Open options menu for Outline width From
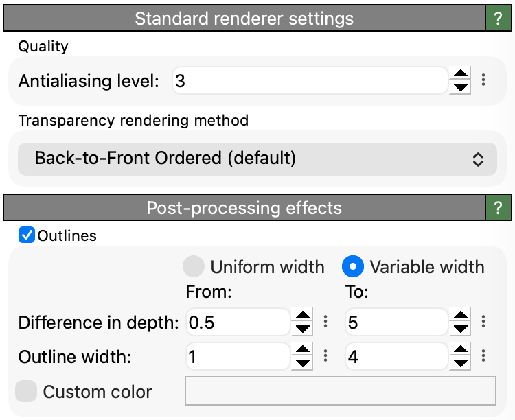515x420 pixels. click(325, 355)
